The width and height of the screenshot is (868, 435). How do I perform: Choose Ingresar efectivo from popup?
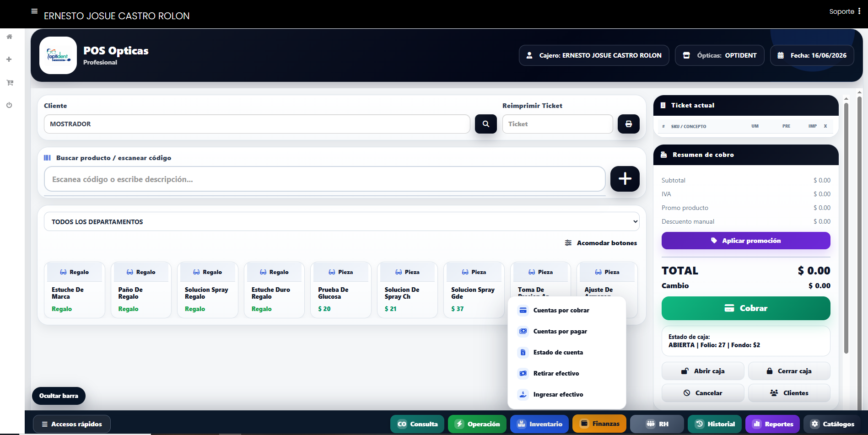(x=567, y=394)
